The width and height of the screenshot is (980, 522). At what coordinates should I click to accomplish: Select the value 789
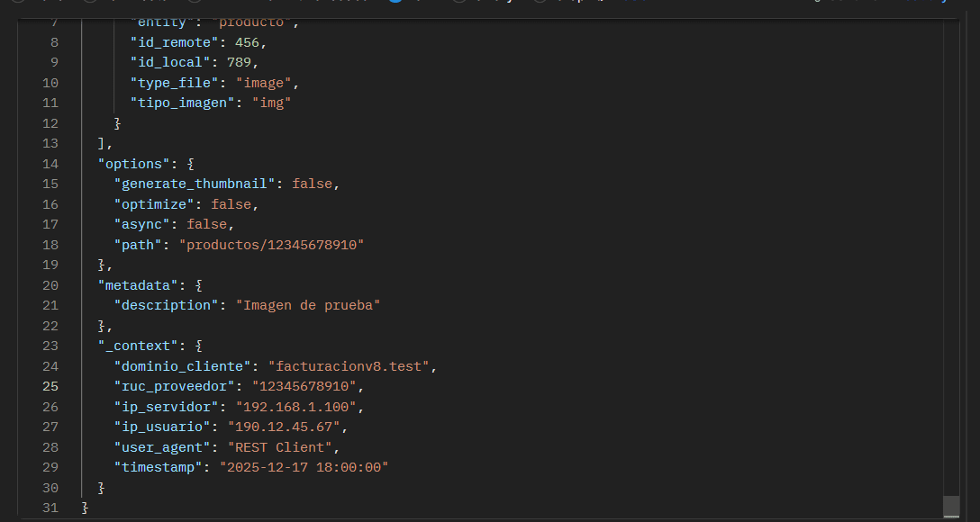pos(239,62)
